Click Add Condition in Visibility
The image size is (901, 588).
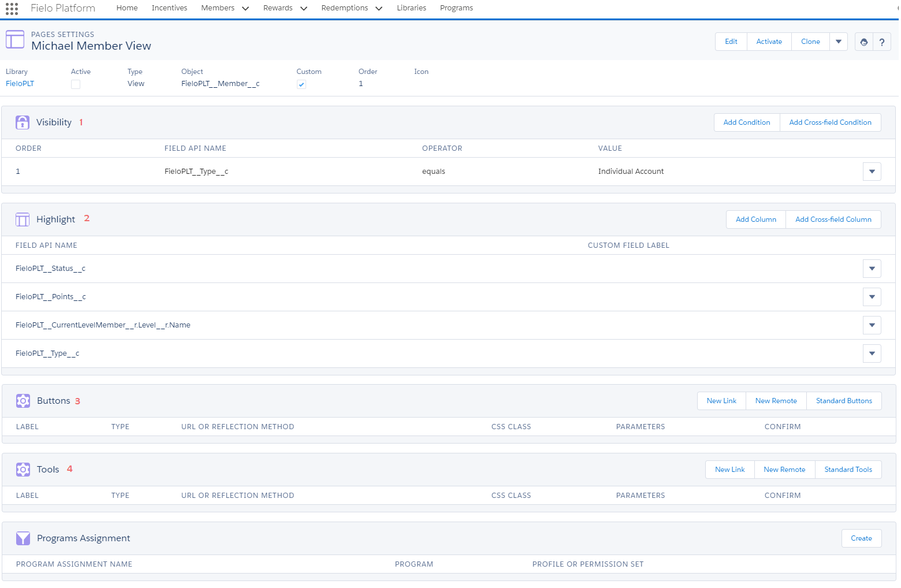click(747, 122)
